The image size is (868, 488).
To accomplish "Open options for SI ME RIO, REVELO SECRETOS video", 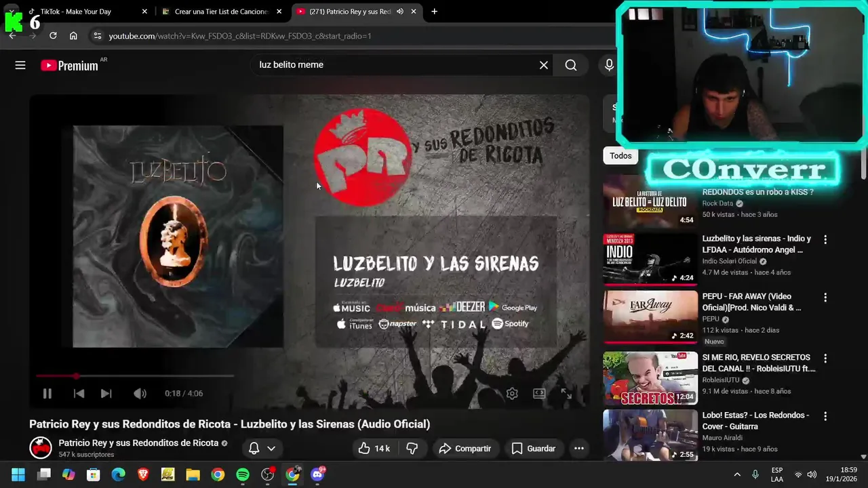I will click(825, 358).
